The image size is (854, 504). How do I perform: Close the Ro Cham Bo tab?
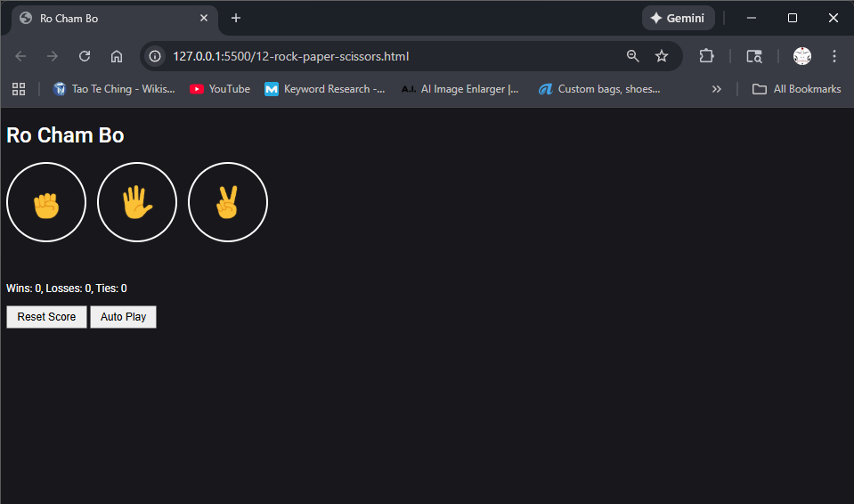click(x=204, y=18)
